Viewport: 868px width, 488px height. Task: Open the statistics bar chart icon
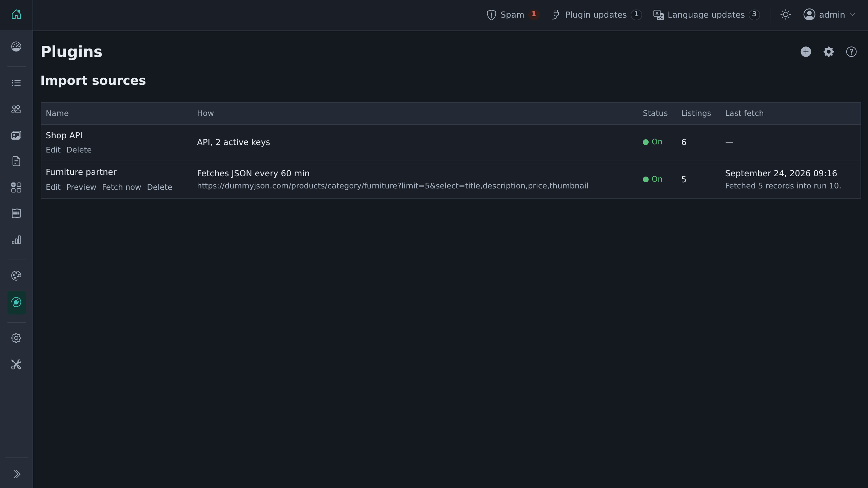click(16, 240)
